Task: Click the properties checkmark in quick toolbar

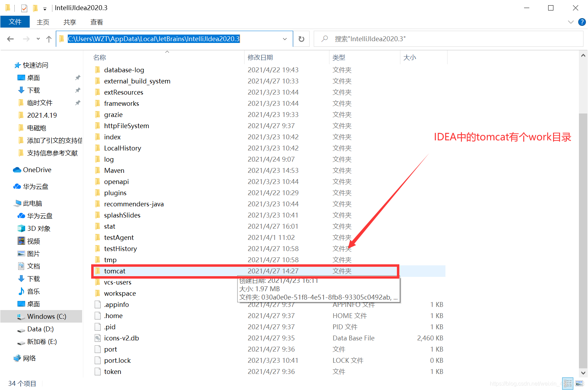Action: (x=24, y=8)
